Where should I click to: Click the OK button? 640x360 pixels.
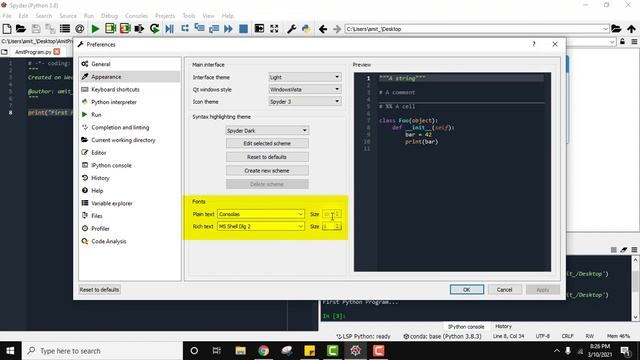pyautogui.click(x=467, y=289)
